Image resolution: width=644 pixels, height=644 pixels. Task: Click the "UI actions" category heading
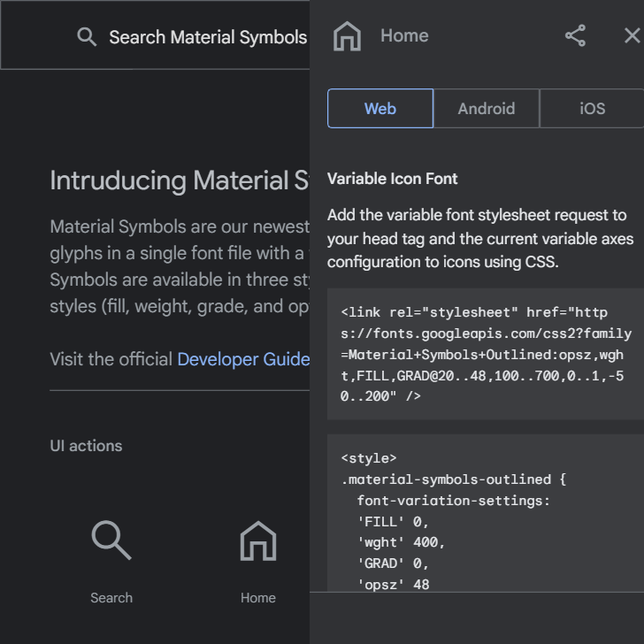86,446
